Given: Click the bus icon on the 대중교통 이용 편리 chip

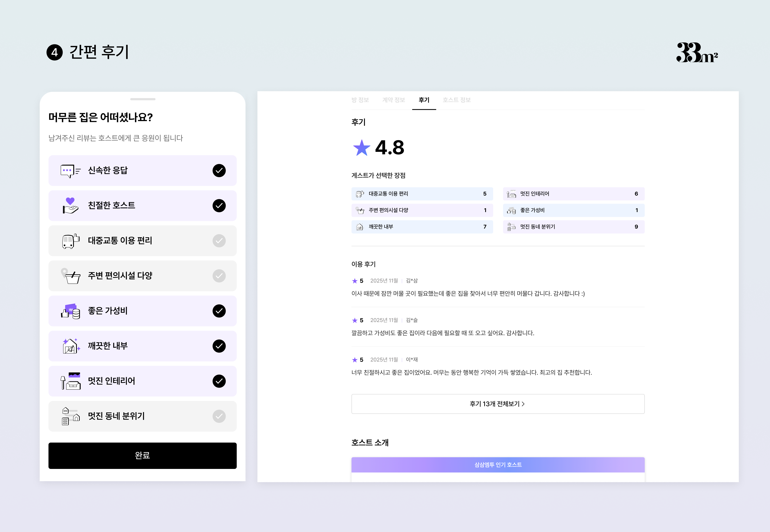Looking at the screenshot, I should pos(359,194).
